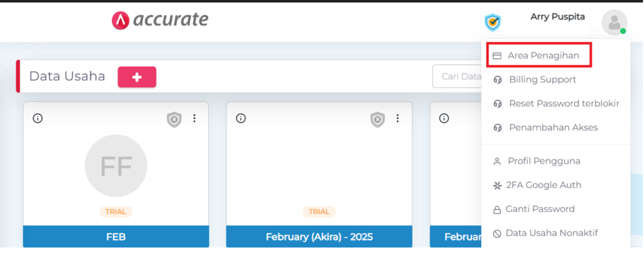644x258 pixels.
Task: Click the grey shield icon on FEB card
Action: pyautogui.click(x=174, y=120)
